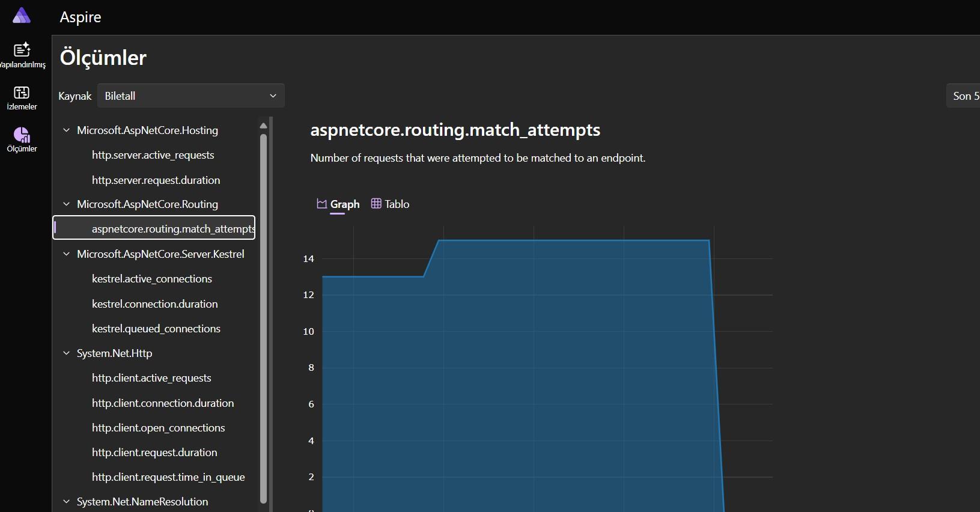Collapse the Microsoft.AspNetCore.Hosting group
Viewport: 980px width, 512px height.
[67, 130]
